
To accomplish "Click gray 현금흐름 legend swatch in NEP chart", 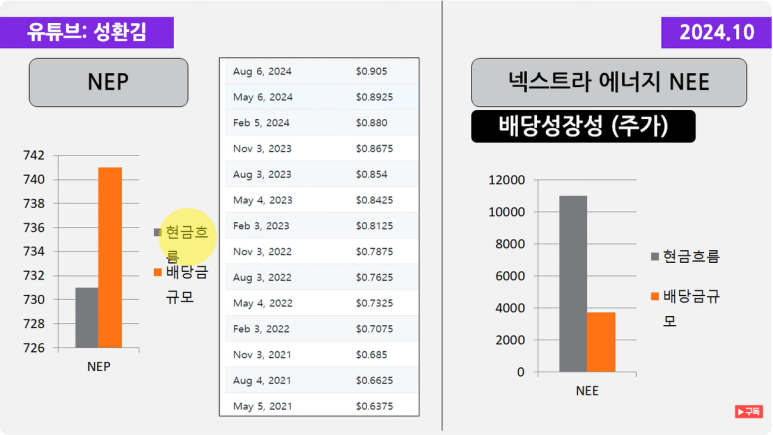I will pos(158,232).
